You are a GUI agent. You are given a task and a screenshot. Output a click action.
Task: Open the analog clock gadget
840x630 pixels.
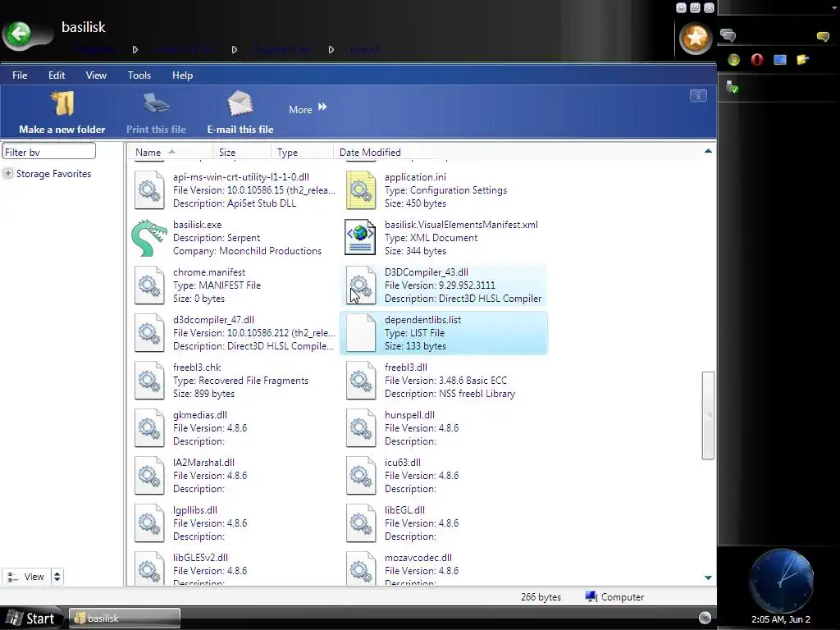click(x=781, y=580)
